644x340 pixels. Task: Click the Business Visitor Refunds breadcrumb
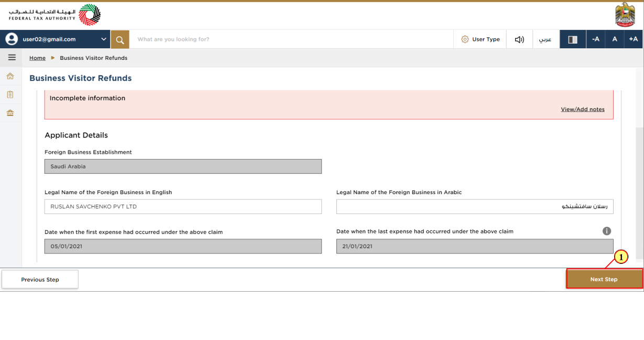[93, 58]
